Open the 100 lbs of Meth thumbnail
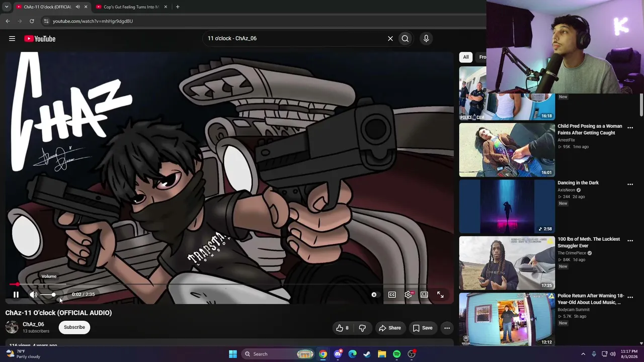 click(x=507, y=263)
